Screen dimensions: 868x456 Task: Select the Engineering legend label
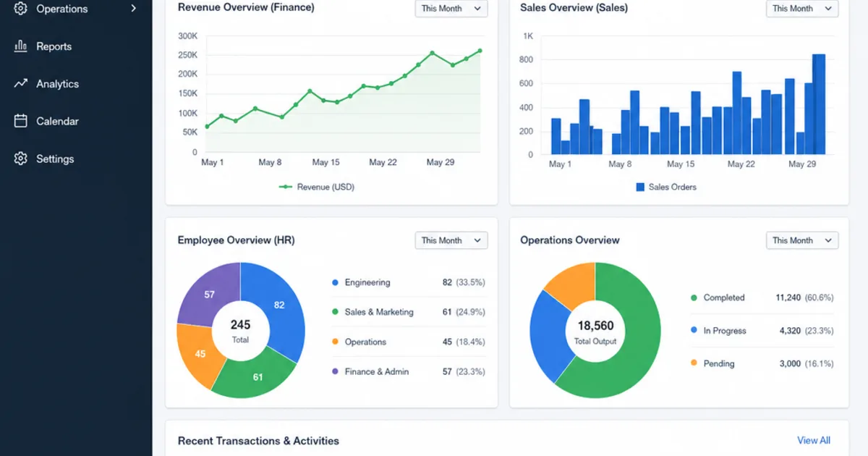point(367,282)
